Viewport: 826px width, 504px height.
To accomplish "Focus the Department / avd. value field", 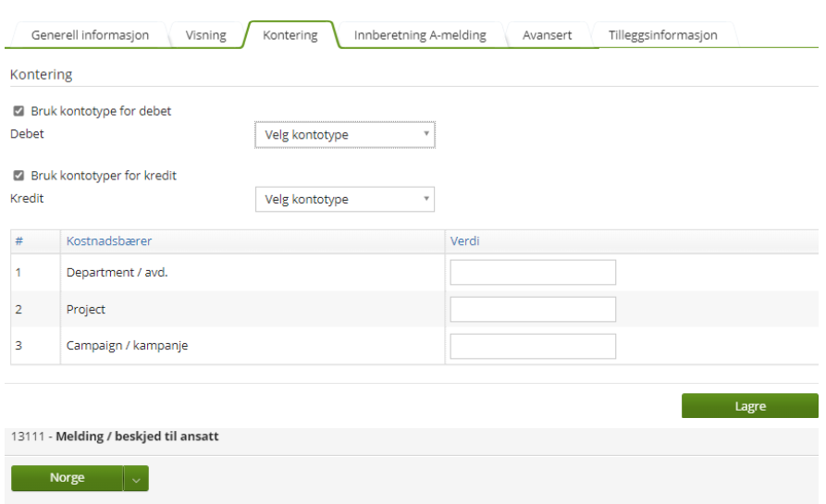I will (533, 272).
